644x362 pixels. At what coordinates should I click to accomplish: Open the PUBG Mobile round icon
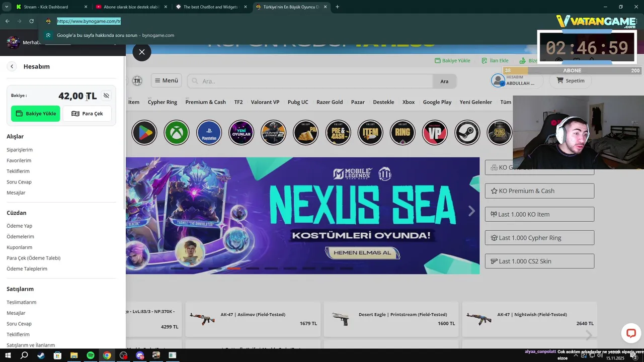point(499,132)
